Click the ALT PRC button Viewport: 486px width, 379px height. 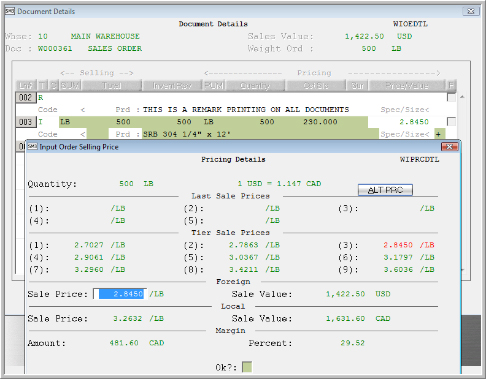click(385, 190)
